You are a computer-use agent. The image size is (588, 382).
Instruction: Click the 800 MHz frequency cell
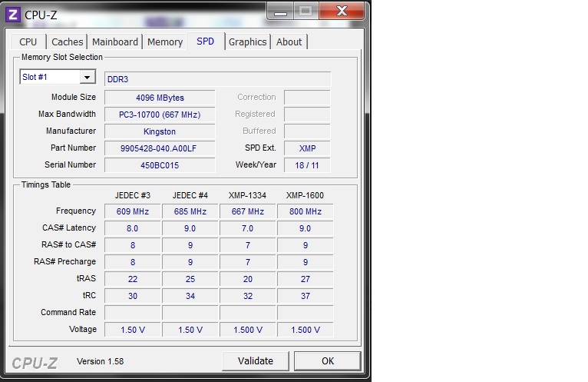[x=306, y=211]
